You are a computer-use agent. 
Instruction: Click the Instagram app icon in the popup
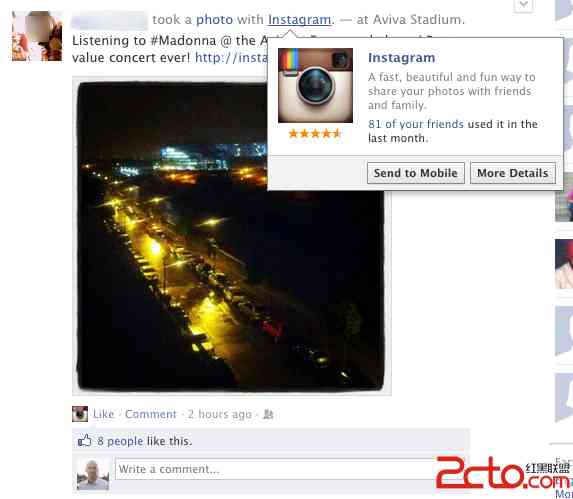(315, 85)
